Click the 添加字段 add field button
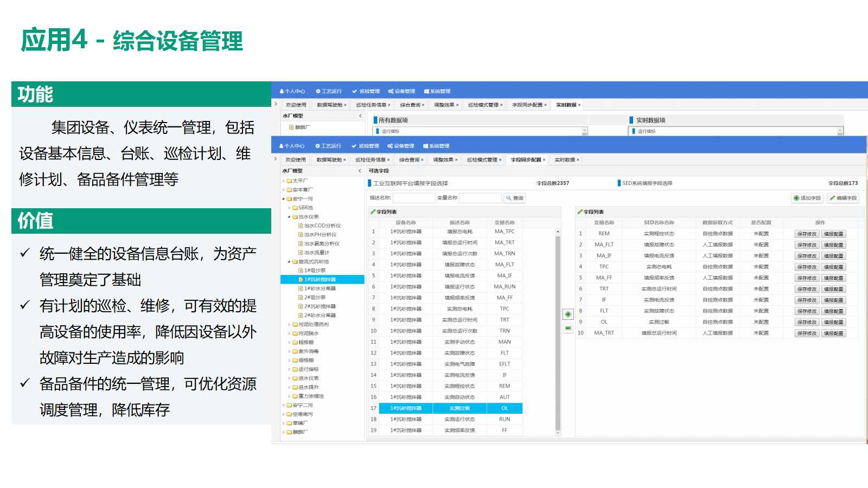Viewport: 868px width, 488px height. [x=807, y=198]
